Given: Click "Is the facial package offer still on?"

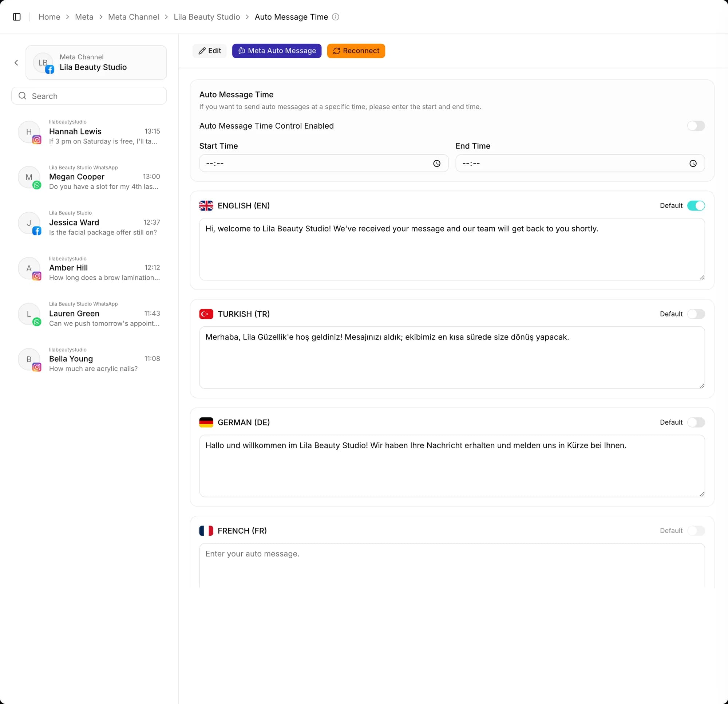Looking at the screenshot, I should pyautogui.click(x=103, y=233).
